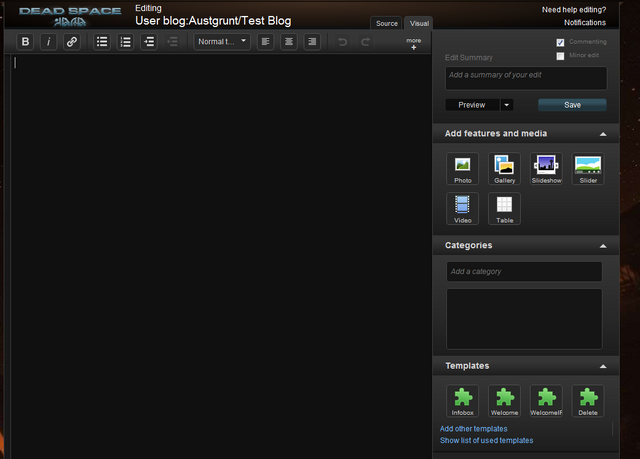
Task: Click inside the main editing area
Action: (x=220, y=256)
